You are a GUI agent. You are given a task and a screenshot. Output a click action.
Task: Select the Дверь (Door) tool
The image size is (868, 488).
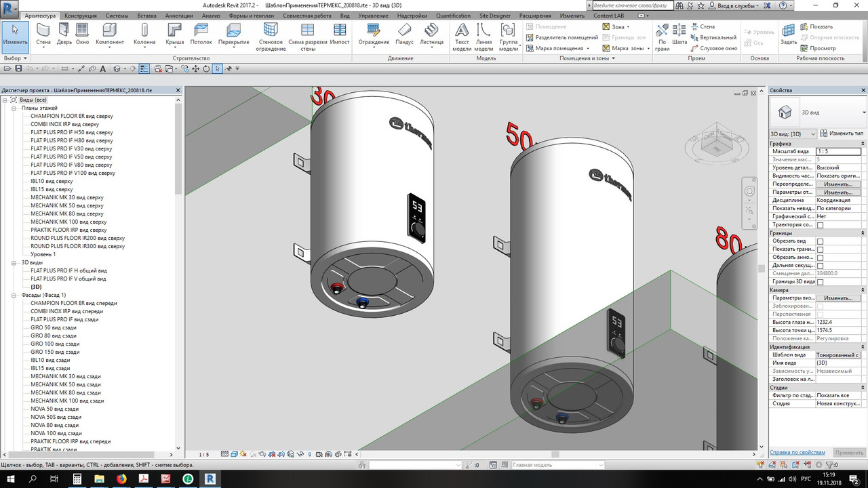tap(64, 35)
